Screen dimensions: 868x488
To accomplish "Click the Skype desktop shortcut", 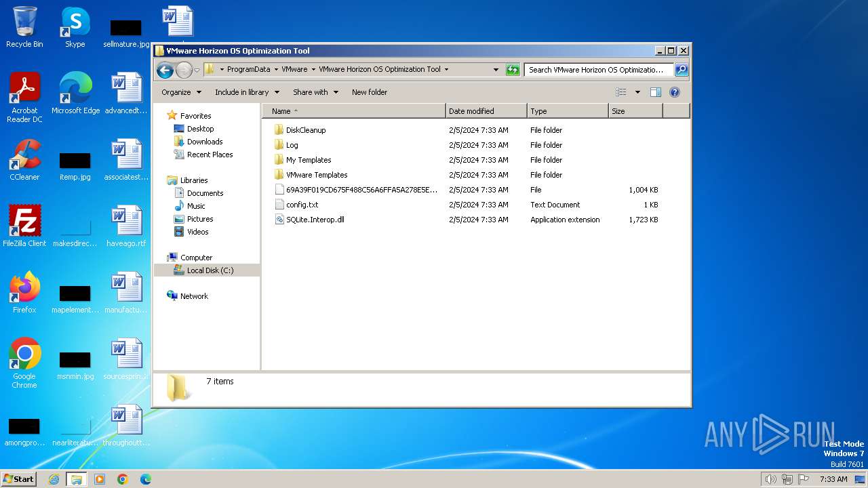I will click(75, 27).
